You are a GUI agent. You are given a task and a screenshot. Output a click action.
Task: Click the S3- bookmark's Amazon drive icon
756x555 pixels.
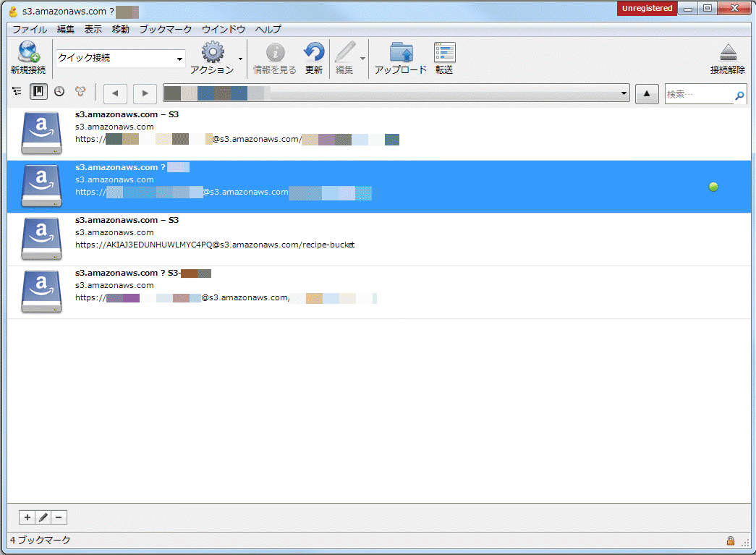click(x=41, y=292)
